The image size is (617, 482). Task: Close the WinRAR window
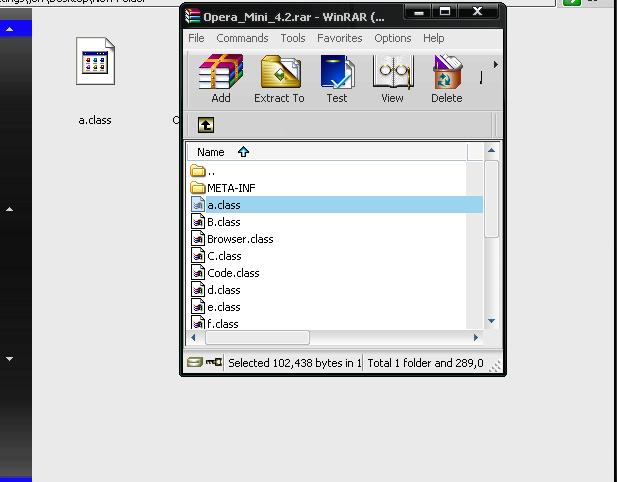tap(478, 12)
